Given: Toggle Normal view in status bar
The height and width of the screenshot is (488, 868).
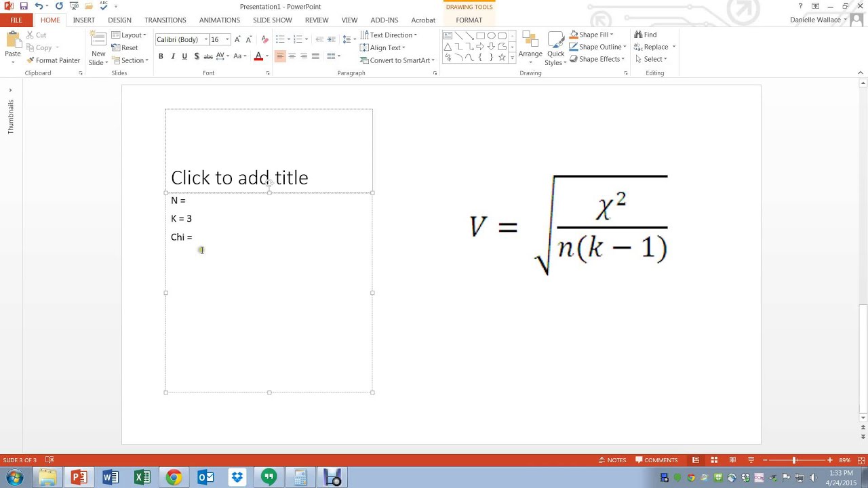Looking at the screenshot, I should (696, 460).
